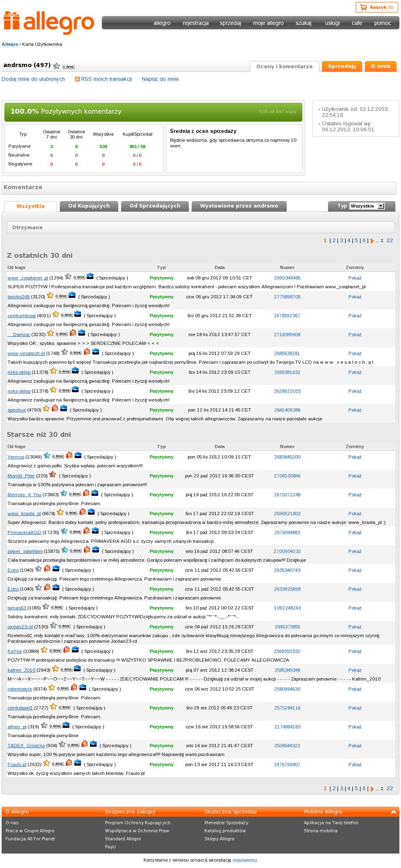Open the 'cafe' menu item

coord(357,23)
